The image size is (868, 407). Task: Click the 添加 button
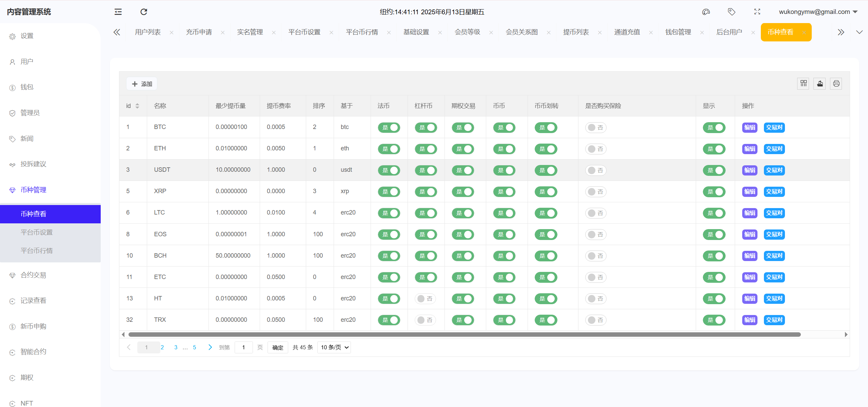point(142,84)
